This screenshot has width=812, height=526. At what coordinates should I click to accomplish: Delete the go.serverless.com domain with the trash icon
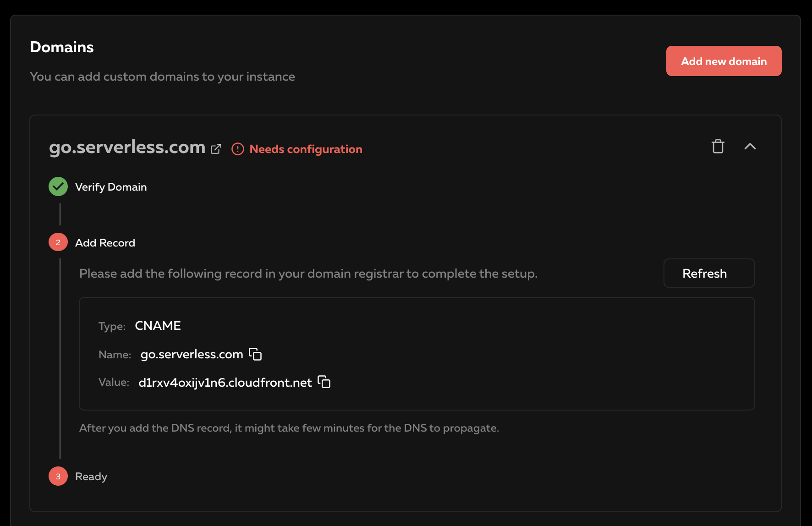(718, 147)
